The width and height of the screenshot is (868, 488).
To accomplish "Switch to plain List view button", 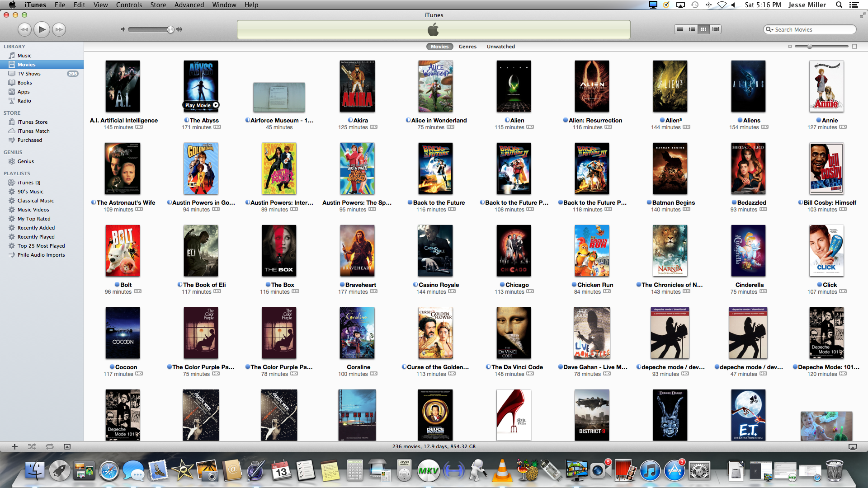I will pos(680,29).
